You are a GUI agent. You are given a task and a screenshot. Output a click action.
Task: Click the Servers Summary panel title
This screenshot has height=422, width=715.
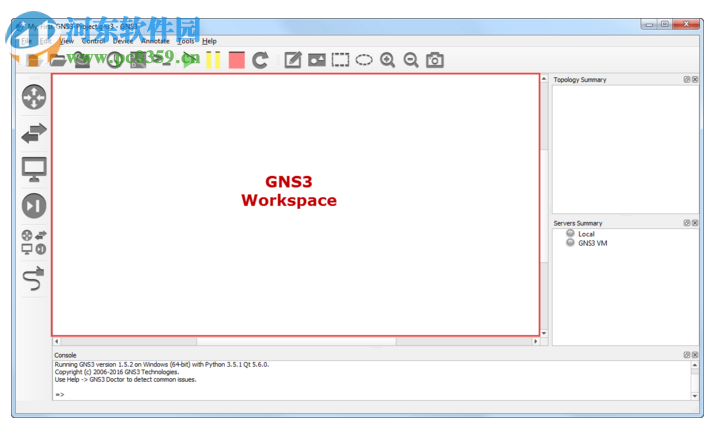[578, 223]
